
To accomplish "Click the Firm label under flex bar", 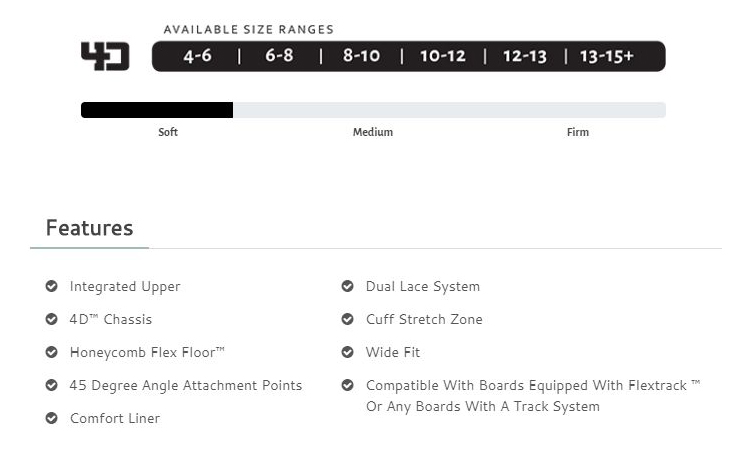I will tap(578, 132).
